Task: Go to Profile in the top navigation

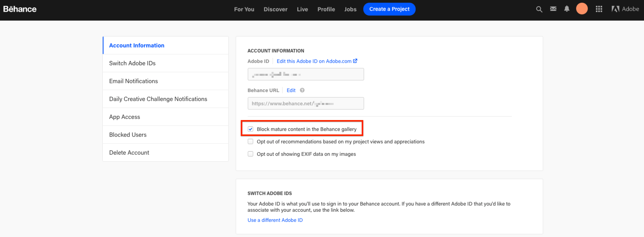Action: coord(326,9)
